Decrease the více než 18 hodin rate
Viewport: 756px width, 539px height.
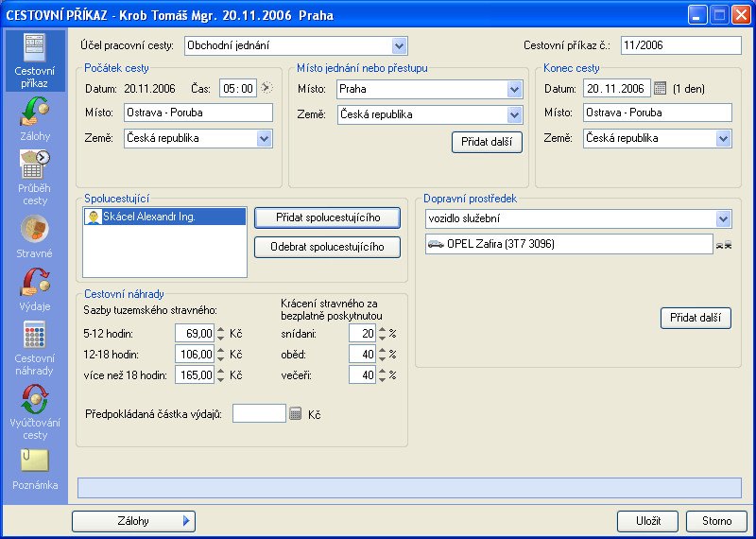click(221, 380)
